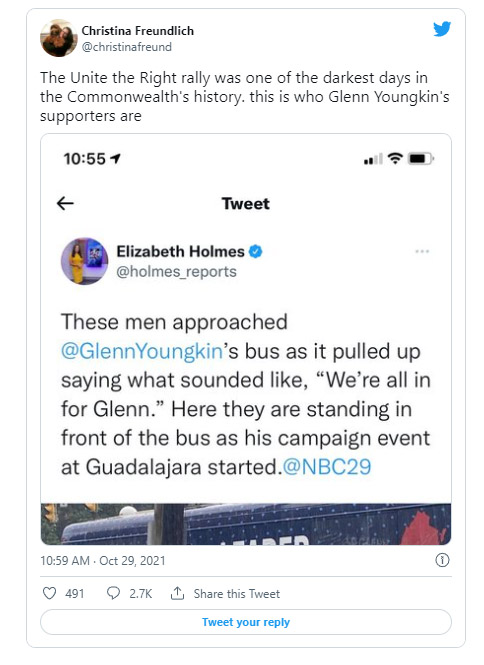Screen dimensions: 484x665
Task: Click the share upload arrow icon
Action: pyautogui.click(x=177, y=593)
